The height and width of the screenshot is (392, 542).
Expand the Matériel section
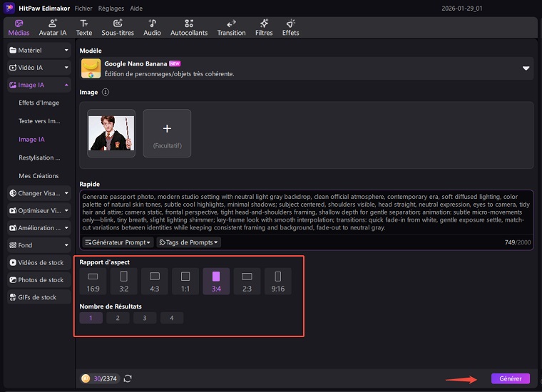point(39,50)
